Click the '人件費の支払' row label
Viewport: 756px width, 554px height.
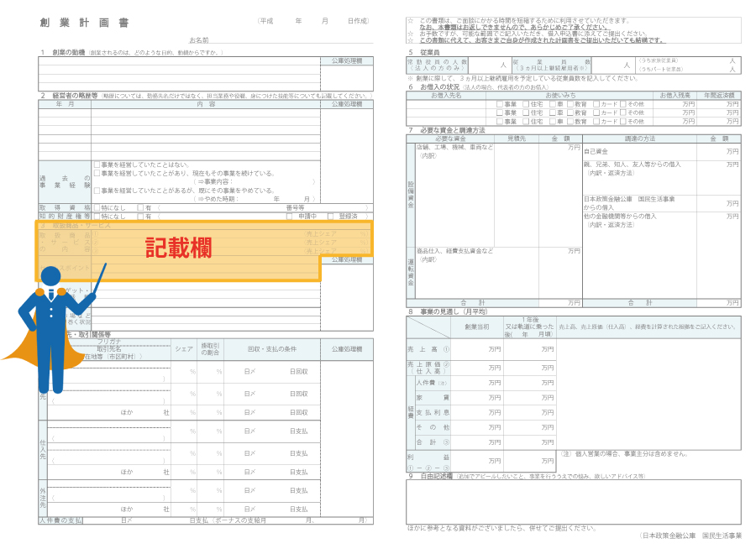click(61, 520)
